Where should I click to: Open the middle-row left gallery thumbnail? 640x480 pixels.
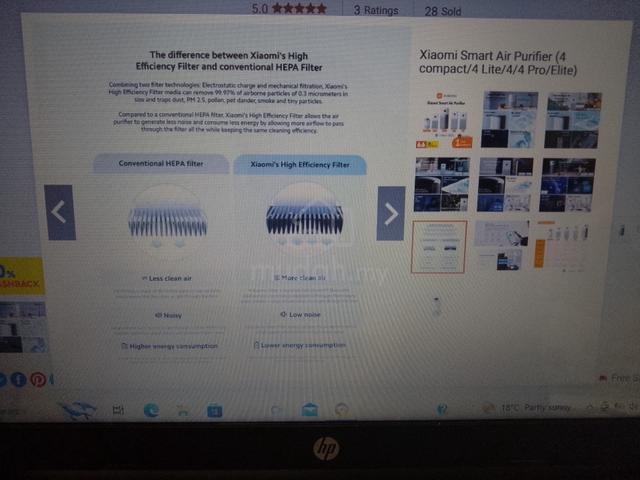pos(442,184)
